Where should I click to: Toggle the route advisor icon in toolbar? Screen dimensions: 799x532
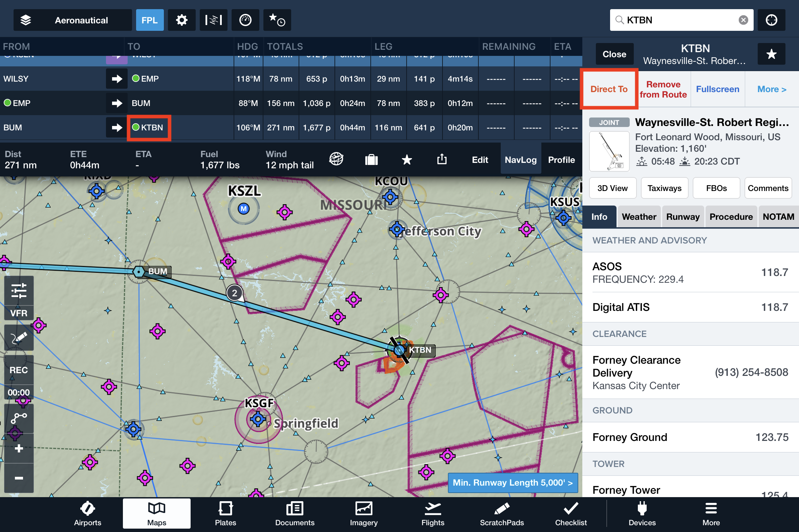click(213, 20)
